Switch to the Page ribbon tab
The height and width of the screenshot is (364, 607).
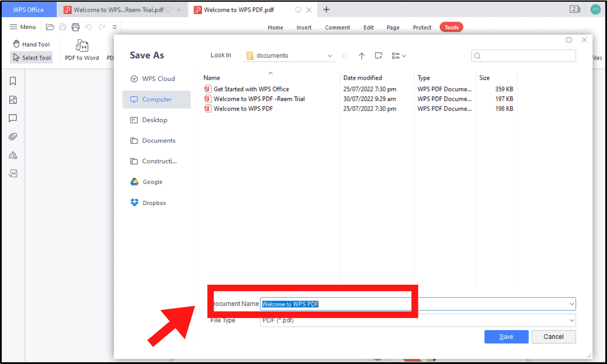click(393, 27)
